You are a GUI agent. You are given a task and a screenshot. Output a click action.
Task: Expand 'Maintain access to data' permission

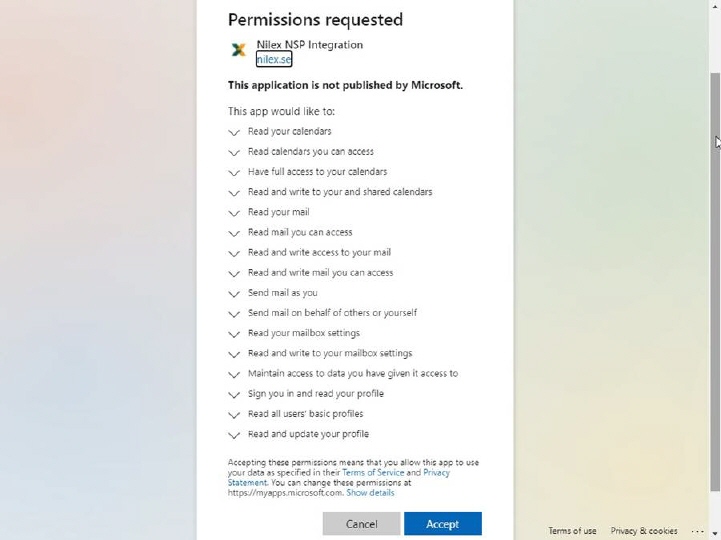pos(234,374)
